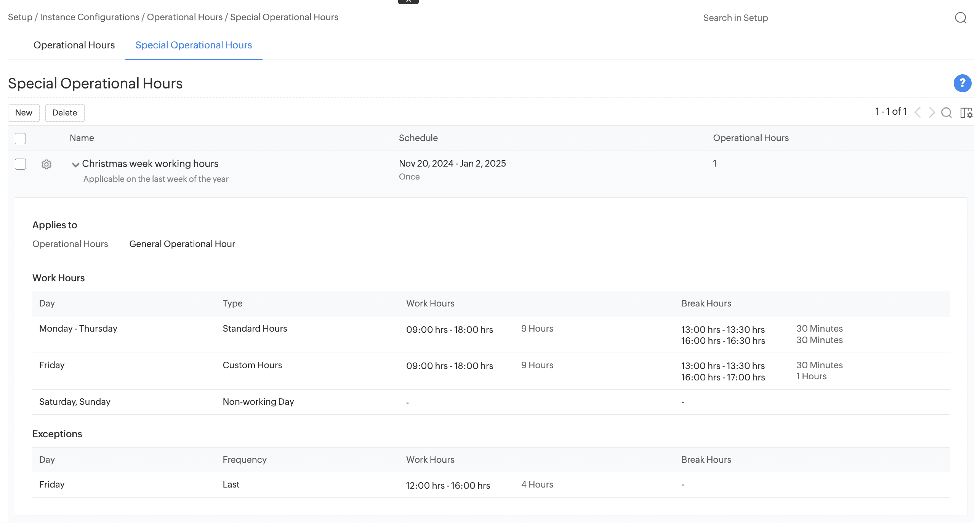The image size is (980, 523).
Task: Switch to the Operational Hours tab
Action: click(x=74, y=45)
